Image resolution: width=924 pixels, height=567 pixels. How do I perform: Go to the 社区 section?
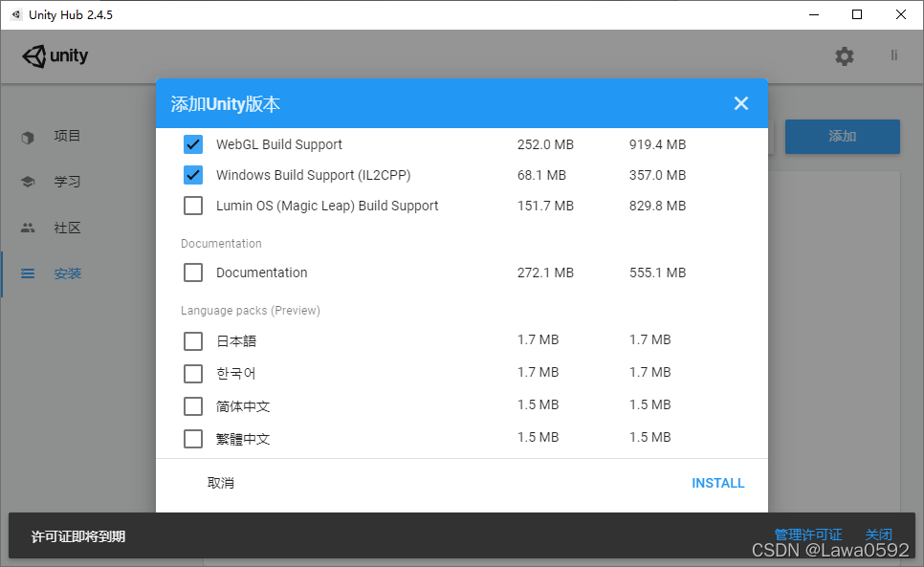tap(67, 228)
